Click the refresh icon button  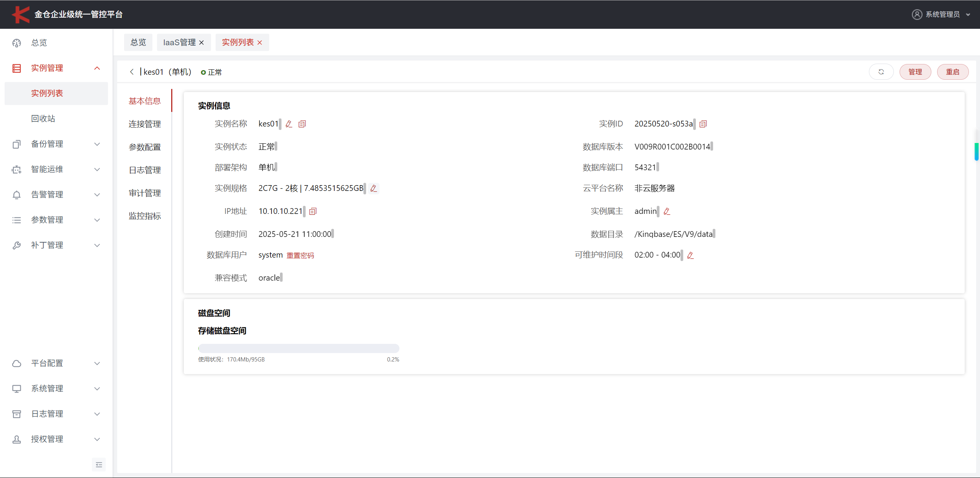click(881, 72)
